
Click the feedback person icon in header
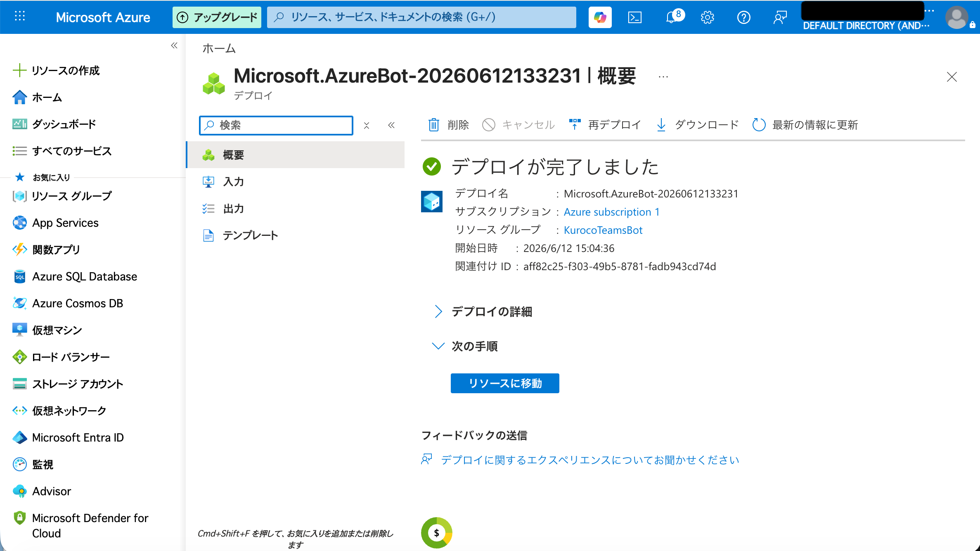pyautogui.click(x=780, y=17)
